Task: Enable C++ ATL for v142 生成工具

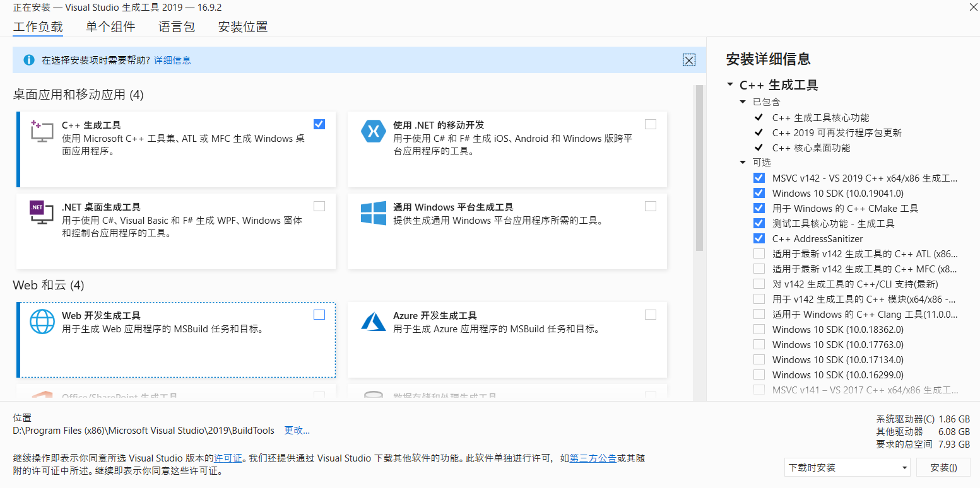Action: (x=759, y=253)
